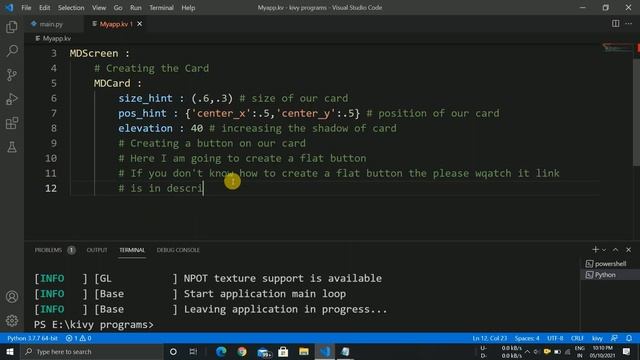Close the terminal panel
The width and height of the screenshot is (640, 360).
[629, 249]
